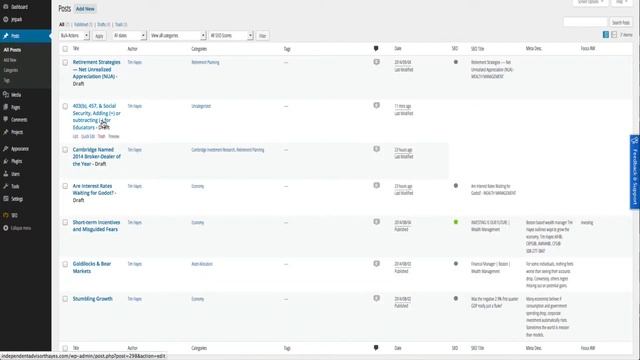640x360 pixels.
Task: Click the Jetpack sidebar icon
Action: tap(6, 19)
